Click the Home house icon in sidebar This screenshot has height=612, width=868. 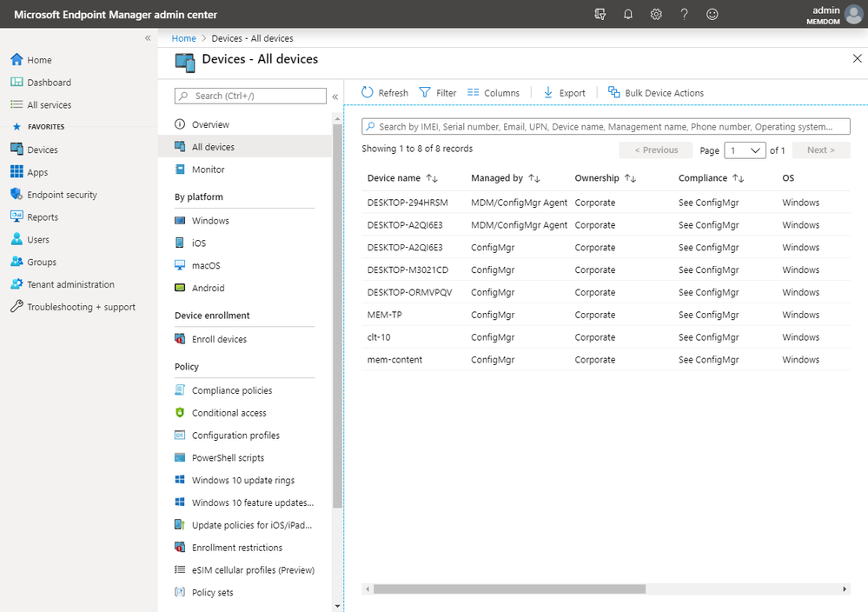17,59
